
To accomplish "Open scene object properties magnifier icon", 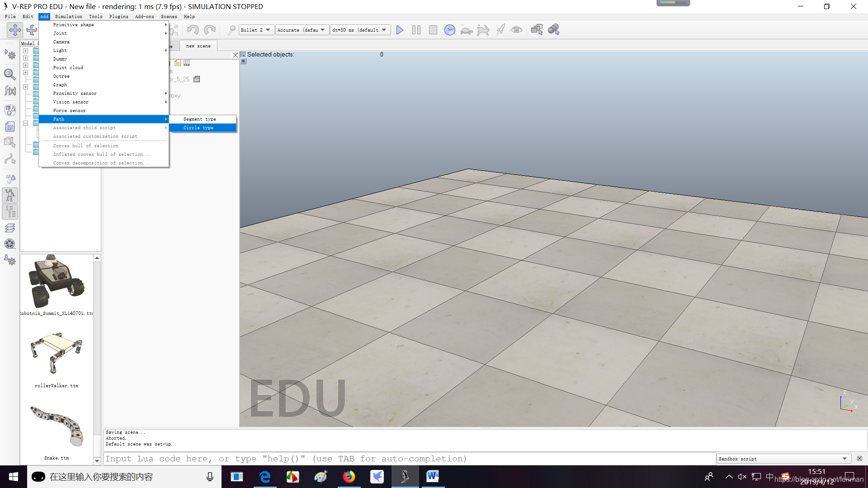I will [10, 74].
